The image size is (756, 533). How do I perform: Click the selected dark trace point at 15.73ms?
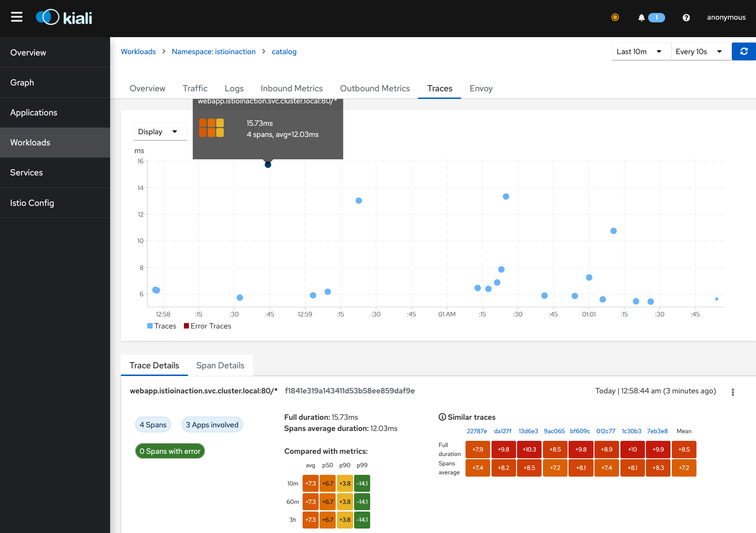pos(268,165)
